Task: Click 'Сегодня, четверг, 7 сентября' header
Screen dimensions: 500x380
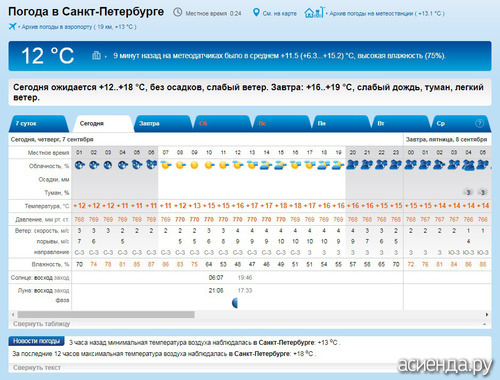Action: [52, 139]
